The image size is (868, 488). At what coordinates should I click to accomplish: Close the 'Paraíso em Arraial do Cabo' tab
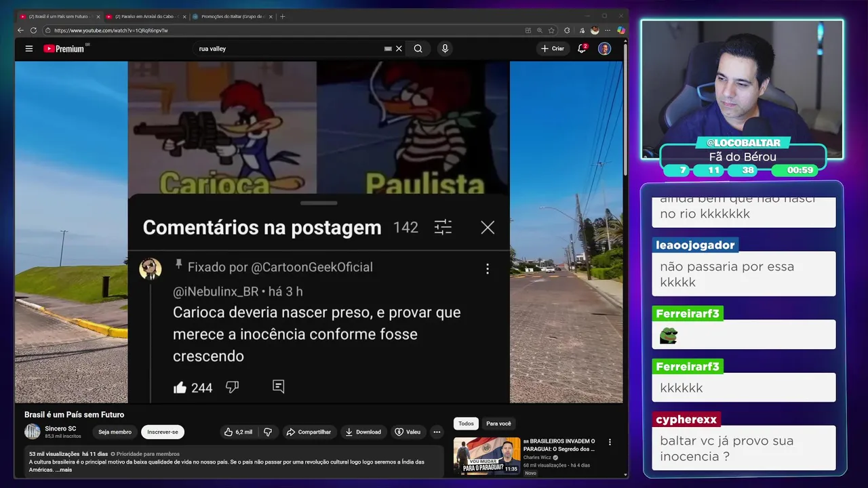(x=184, y=16)
